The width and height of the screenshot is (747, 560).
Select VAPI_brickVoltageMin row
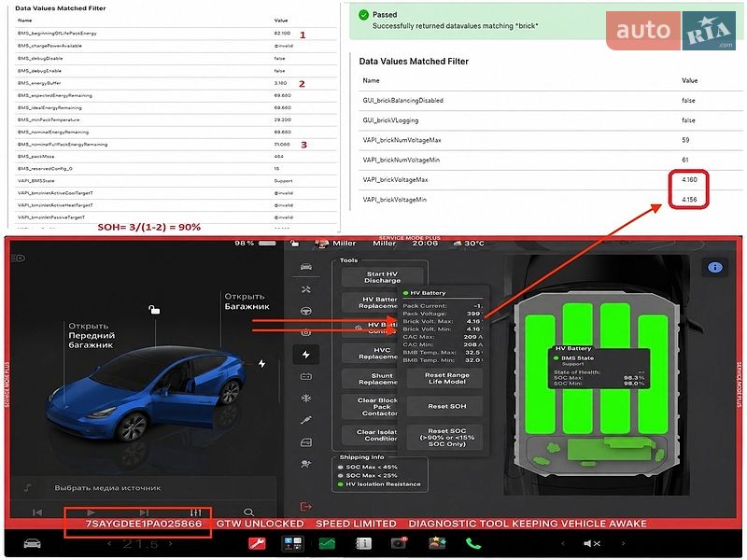pyautogui.click(x=550, y=200)
